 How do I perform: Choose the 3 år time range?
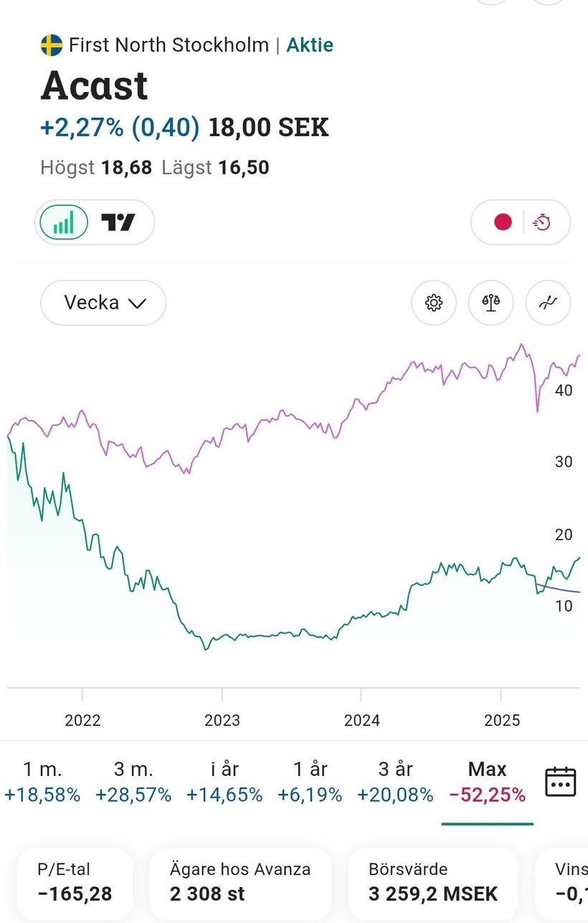395,782
